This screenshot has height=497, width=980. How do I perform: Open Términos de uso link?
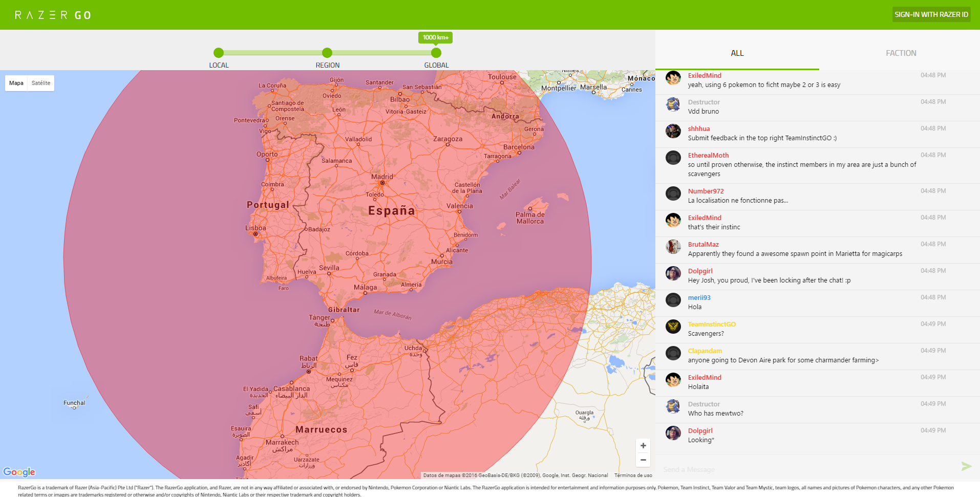pyautogui.click(x=633, y=476)
